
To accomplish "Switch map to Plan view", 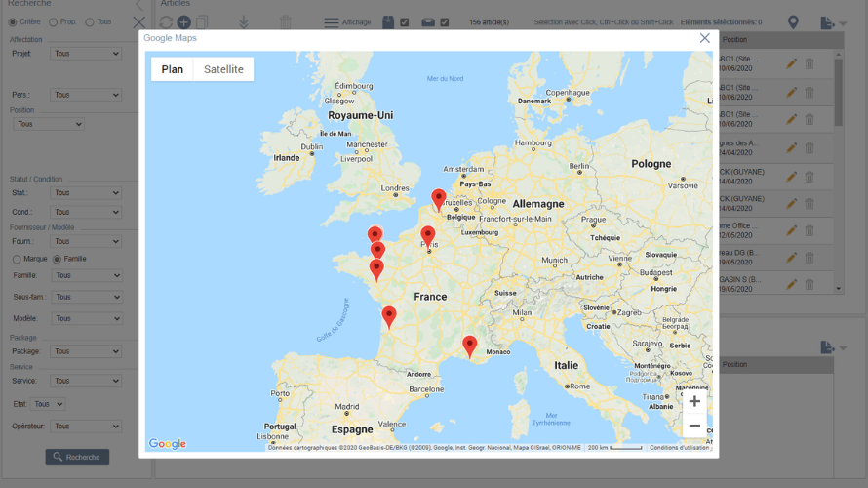I will (x=173, y=69).
